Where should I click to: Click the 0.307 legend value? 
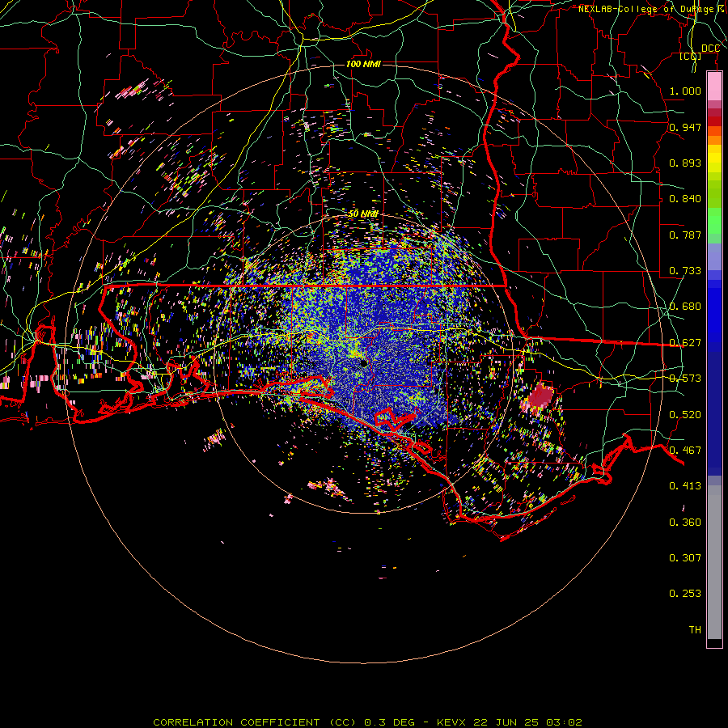click(x=685, y=558)
